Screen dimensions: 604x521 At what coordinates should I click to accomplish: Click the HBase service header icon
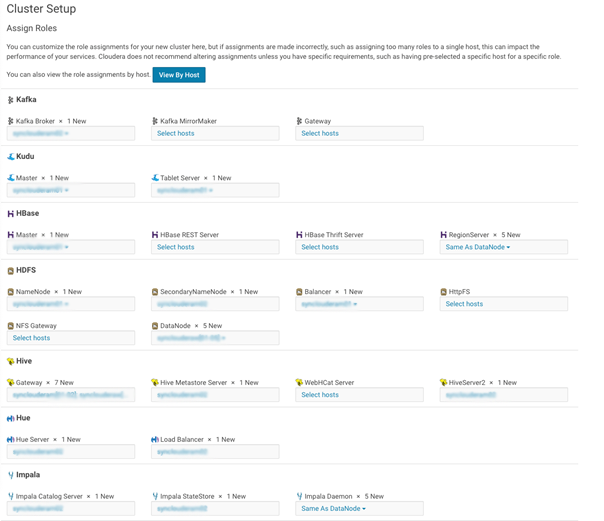[x=10, y=214]
